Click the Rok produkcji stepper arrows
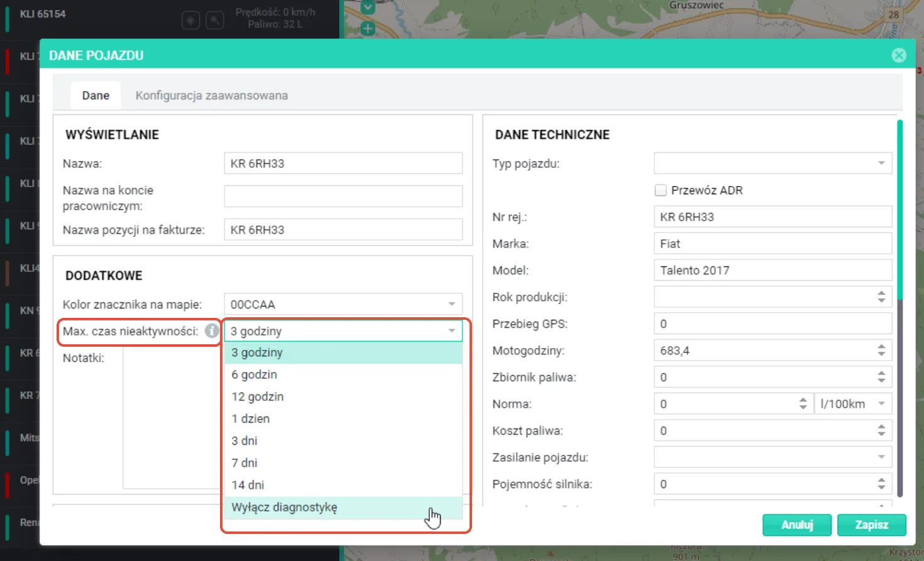The width and height of the screenshot is (924, 561). pyautogui.click(x=881, y=297)
